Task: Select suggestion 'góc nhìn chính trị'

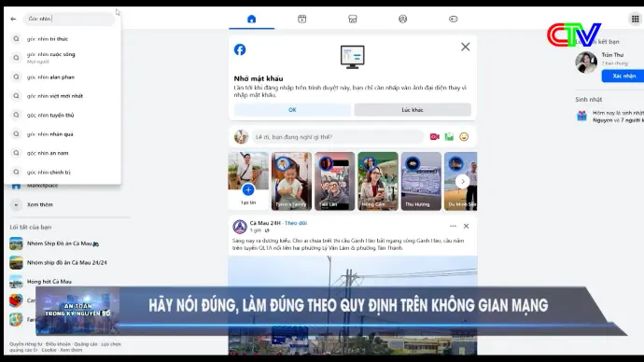Action: tap(63, 173)
